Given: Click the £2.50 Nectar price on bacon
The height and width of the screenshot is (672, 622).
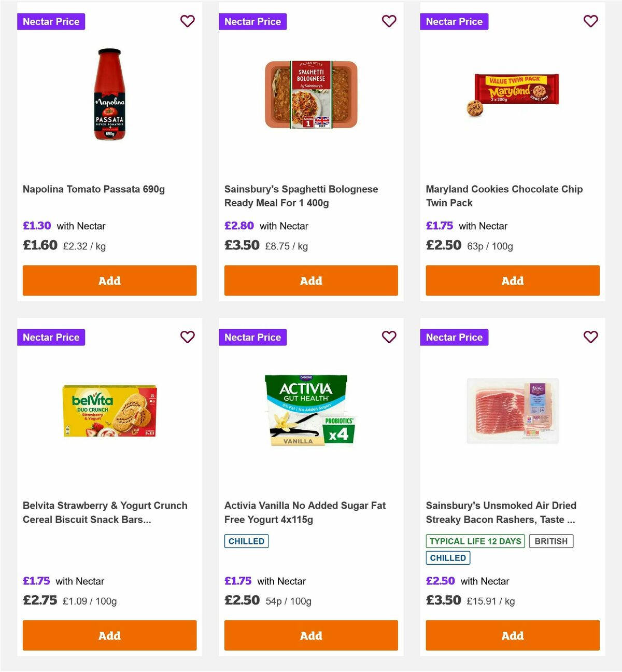Looking at the screenshot, I should click(x=440, y=581).
